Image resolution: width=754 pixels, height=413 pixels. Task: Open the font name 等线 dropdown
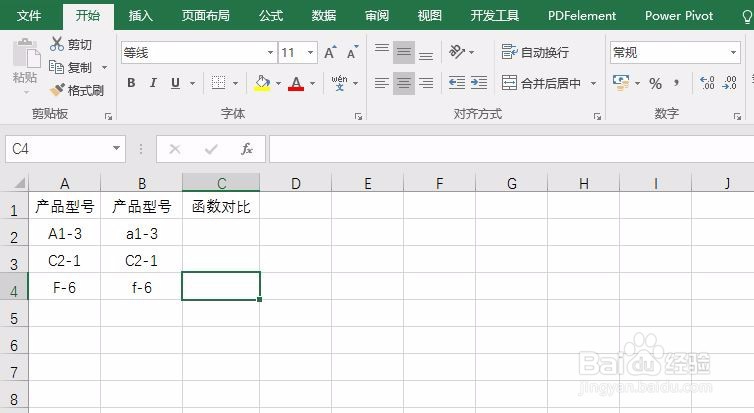point(270,52)
